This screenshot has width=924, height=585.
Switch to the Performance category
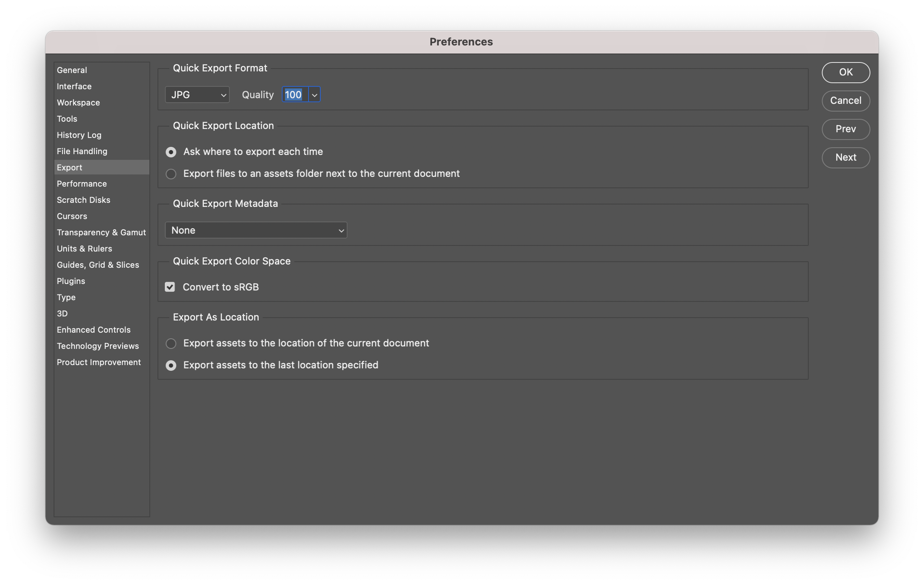click(x=82, y=184)
